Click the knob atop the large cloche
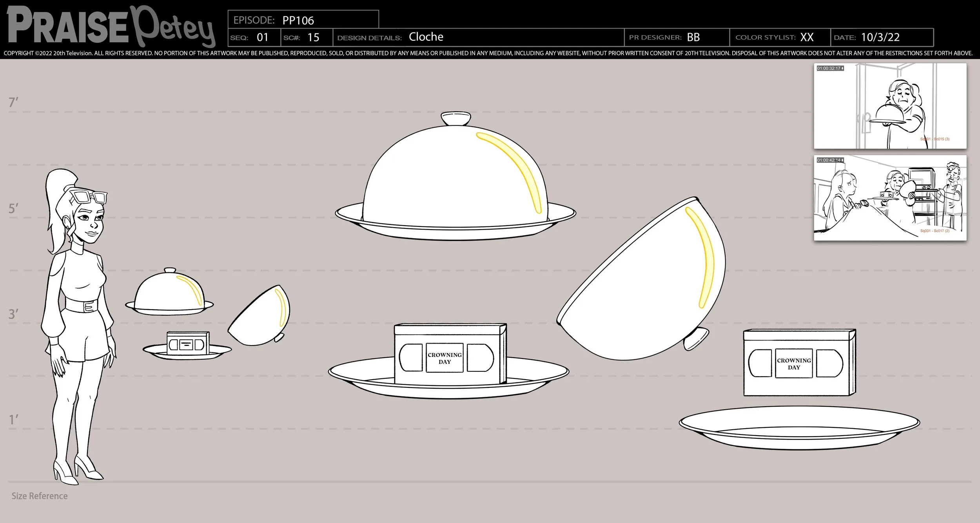Viewport: 980px width, 523px height. [456, 119]
